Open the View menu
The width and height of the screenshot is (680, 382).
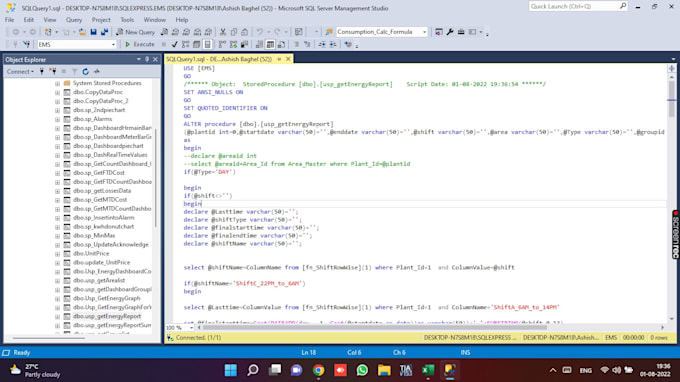49,20
